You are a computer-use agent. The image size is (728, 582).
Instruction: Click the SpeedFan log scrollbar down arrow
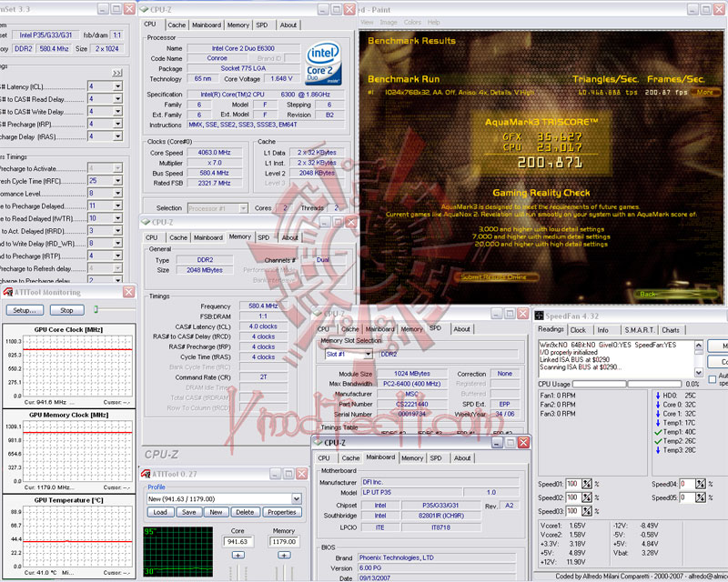click(699, 372)
